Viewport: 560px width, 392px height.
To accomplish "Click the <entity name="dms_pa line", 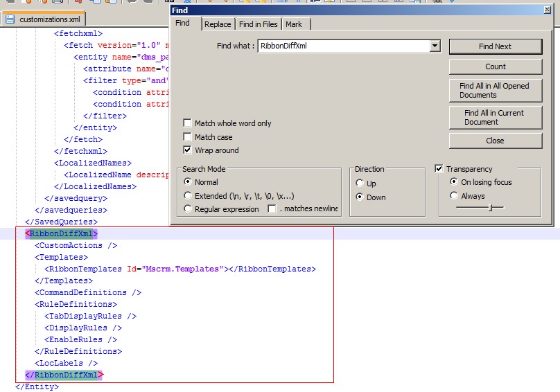I will (x=121, y=57).
